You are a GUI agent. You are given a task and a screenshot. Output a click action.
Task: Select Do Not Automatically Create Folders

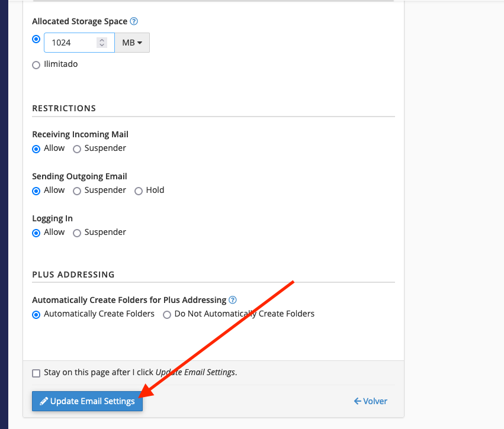click(x=167, y=315)
